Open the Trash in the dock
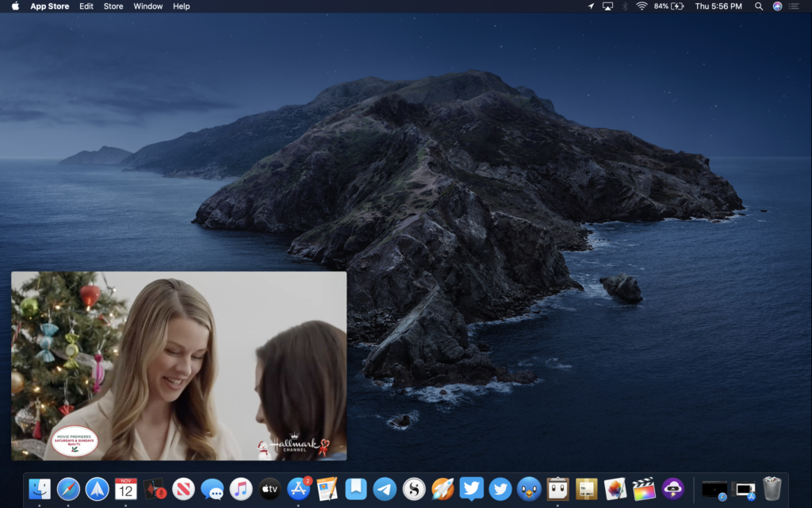812x508 pixels. pyautogui.click(x=772, y=488)
